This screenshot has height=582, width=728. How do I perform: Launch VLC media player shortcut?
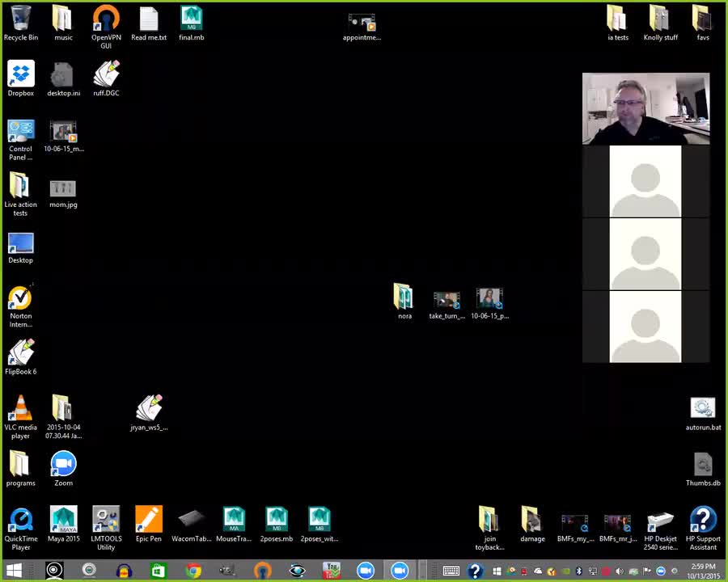click(x=20, y=415)
